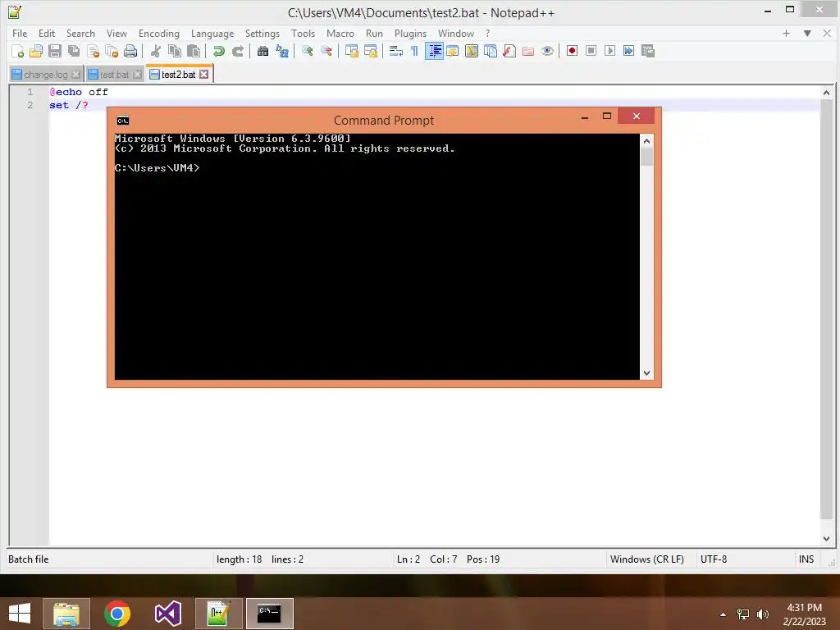840x630 pixels.
Task: Click Command Prompt scrollbar down arrow
Action: 646,373
